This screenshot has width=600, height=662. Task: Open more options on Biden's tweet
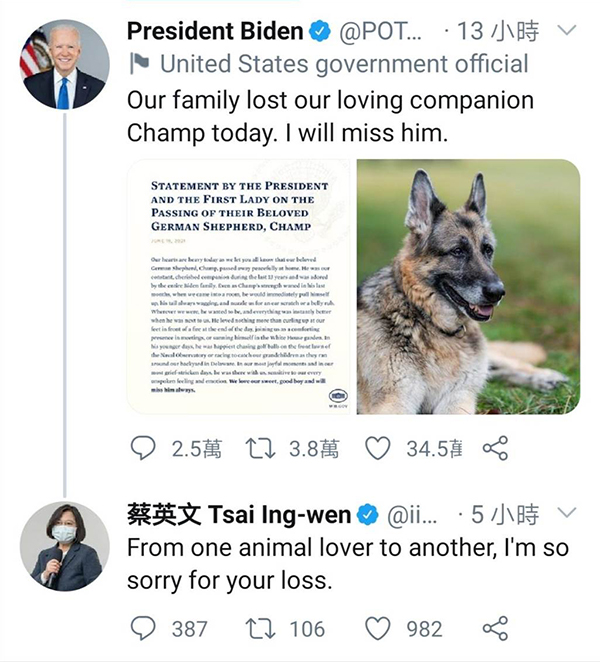(567, 31)
